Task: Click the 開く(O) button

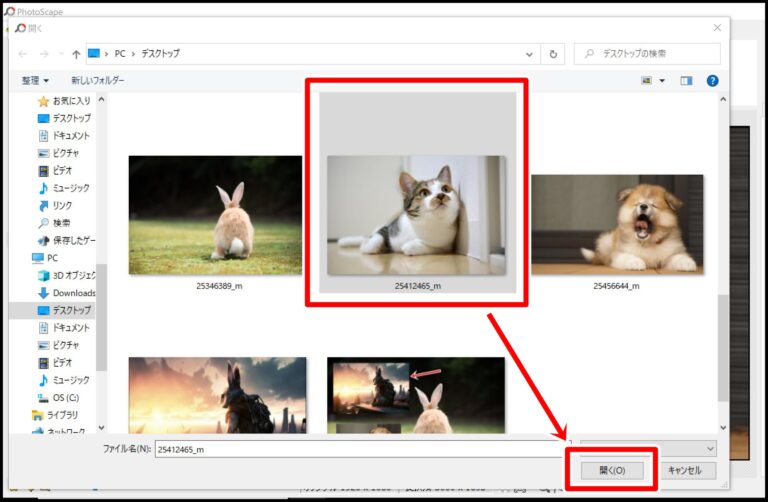Action: (612, 470)
